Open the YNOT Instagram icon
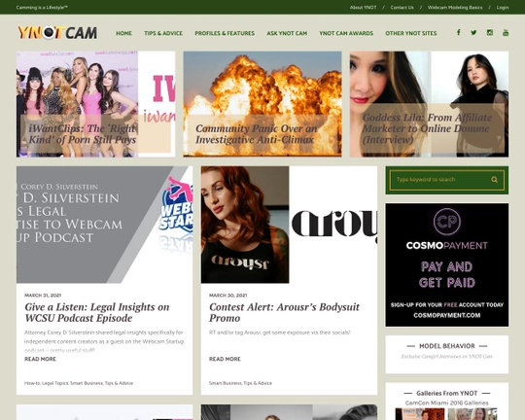Viewport: 525px width, 420px height. coord(490,32)
